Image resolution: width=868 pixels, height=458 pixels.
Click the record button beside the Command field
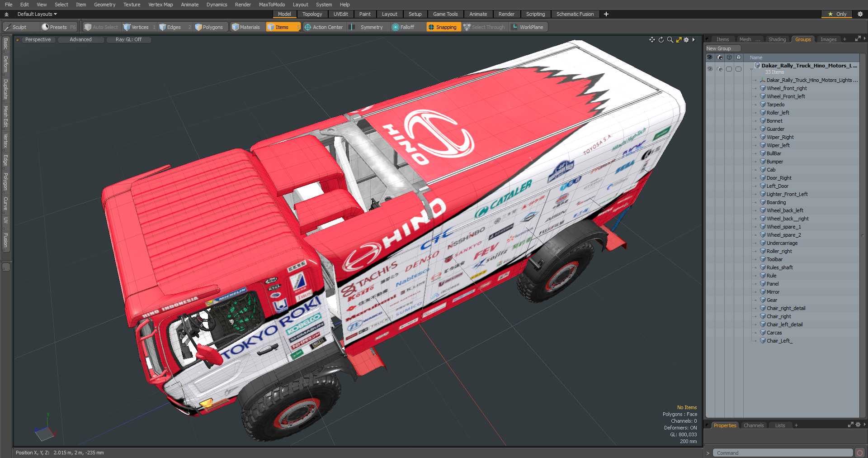[860, 453]
